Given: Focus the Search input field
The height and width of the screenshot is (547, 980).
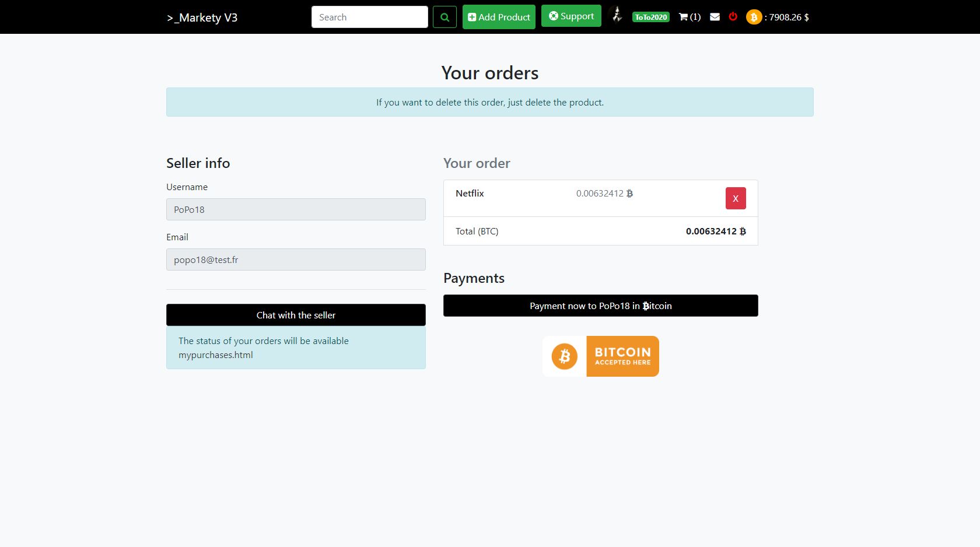Looking at the screenshot, I should pyautogui.click(x=370, y=17).
